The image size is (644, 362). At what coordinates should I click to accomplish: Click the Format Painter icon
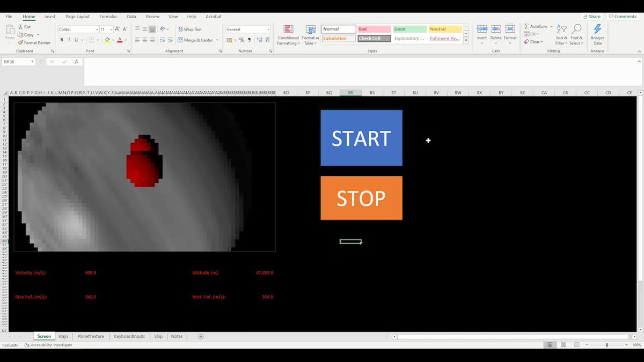point(20,43)
